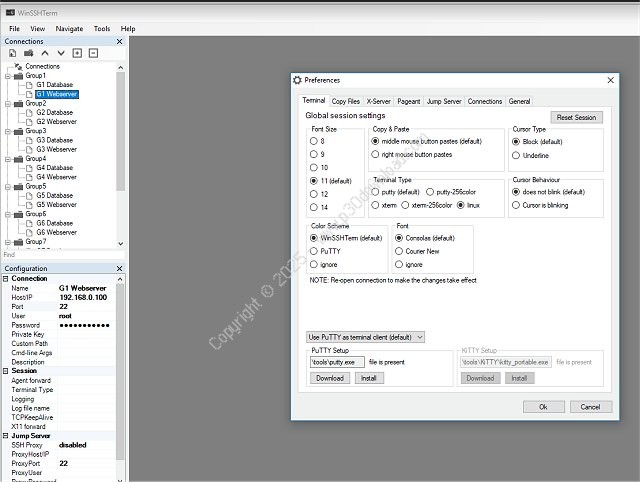Switch to the X-Server tab

coord(378,101)
